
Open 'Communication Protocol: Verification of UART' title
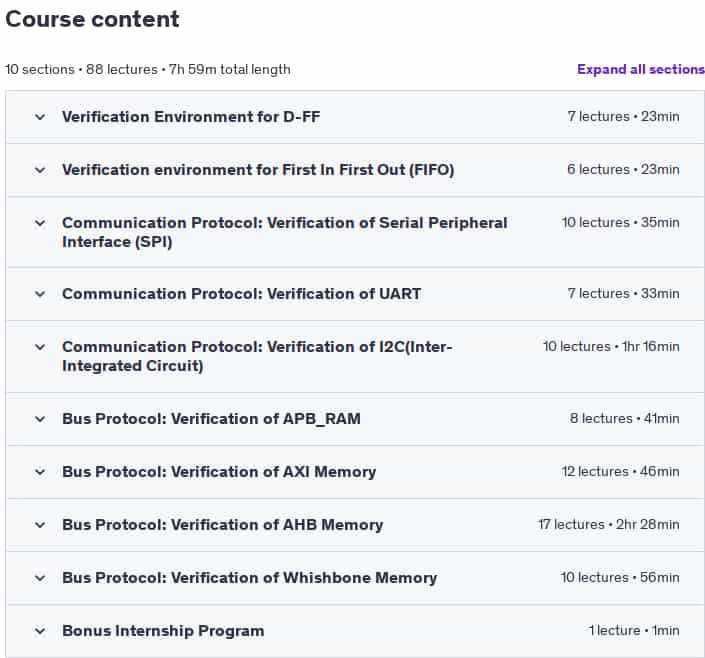pos(241,294)
